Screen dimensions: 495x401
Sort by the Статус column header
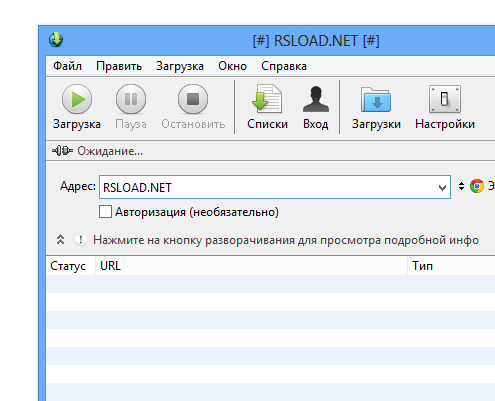pos(71,266)
